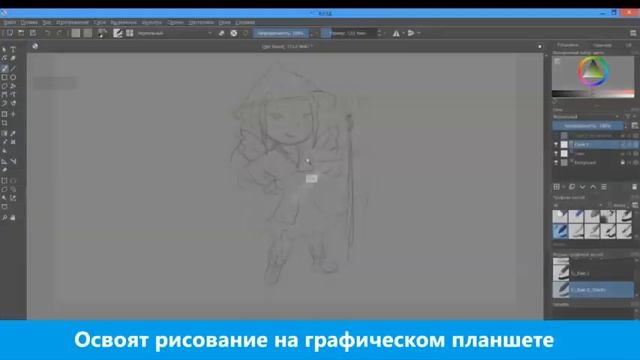Select the Elliptical Selection tool
Image resolution: width=640 pixels, height=360 pixels.
[13, 180]
